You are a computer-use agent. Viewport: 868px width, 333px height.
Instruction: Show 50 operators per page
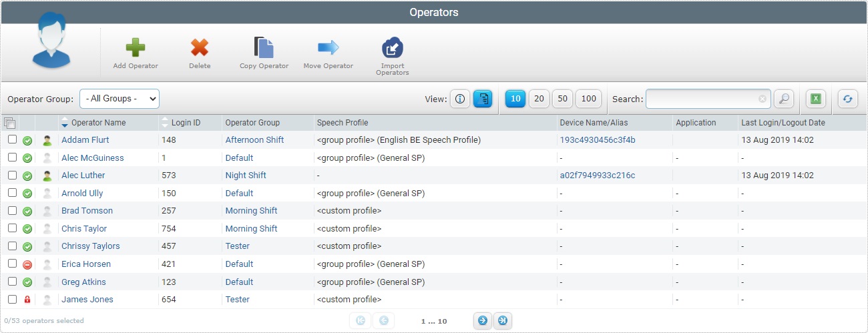pyautogui.click(x=562, y=99)
